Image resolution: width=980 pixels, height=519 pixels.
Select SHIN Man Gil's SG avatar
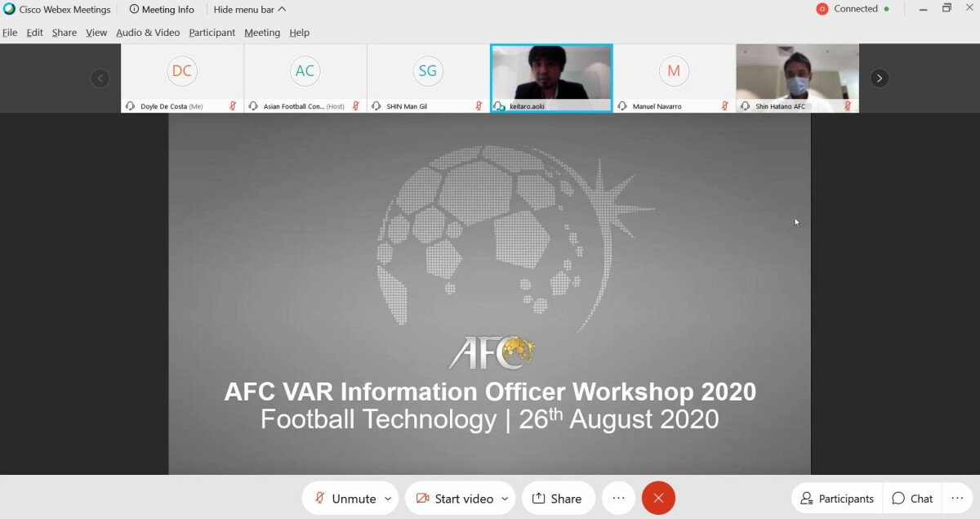coord(428,71)
